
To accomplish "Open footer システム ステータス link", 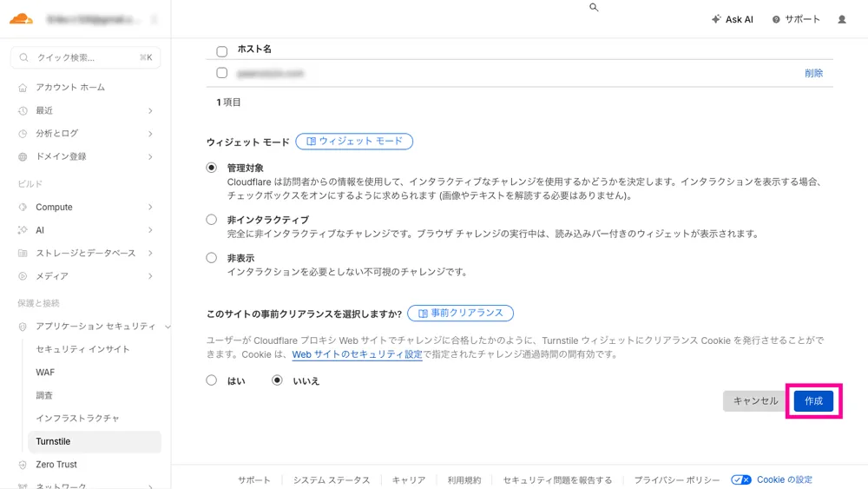I will (331, 480).
